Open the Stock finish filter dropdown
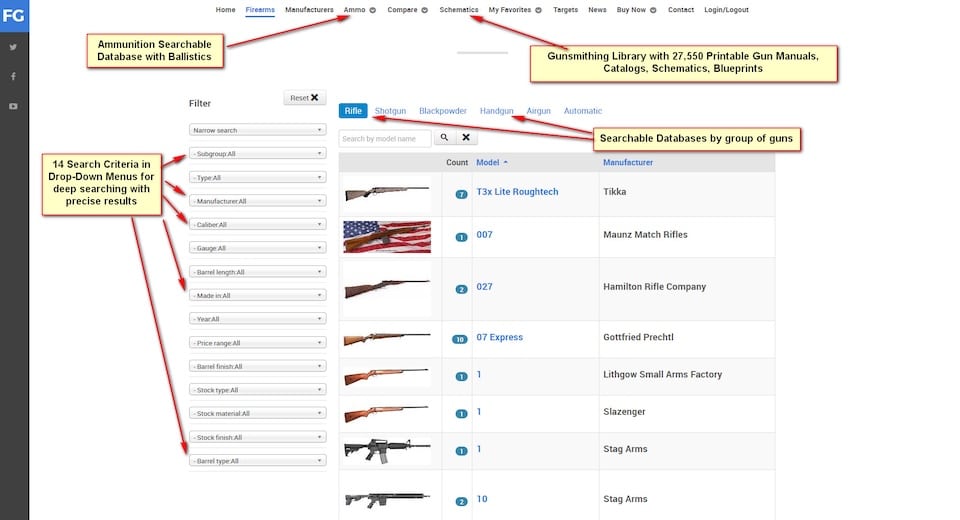This screenshot has height=520, width=960. click(257, 437)
